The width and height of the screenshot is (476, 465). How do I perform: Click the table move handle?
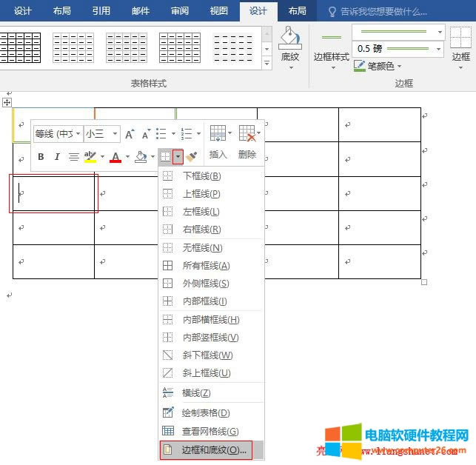(x=7, y=103)
